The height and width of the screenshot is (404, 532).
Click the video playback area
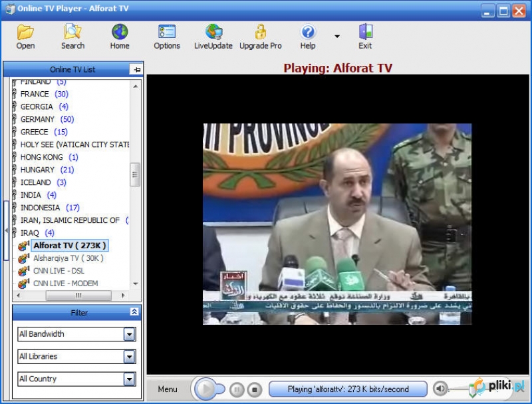pyautogui.click(x=337, y=224)
